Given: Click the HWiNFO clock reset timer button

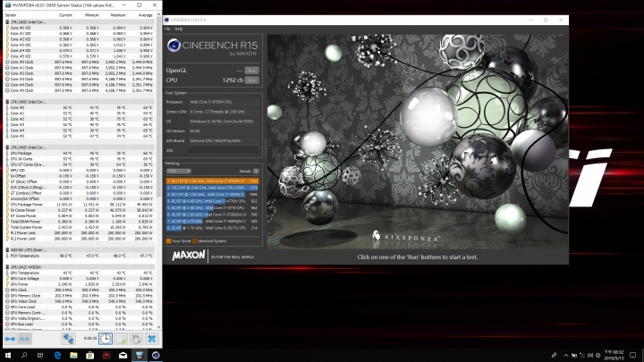Looking at the screenshot, I should point(106,339).
